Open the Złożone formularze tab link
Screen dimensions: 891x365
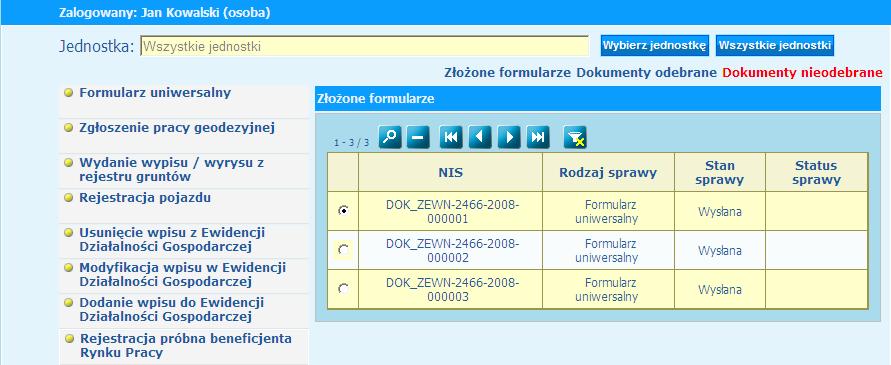507,73
